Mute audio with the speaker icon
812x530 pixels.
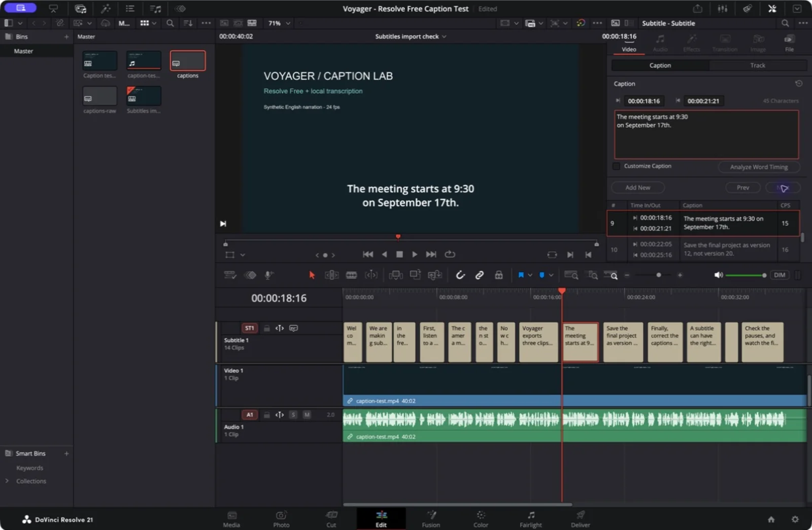(x=718, y=275)
